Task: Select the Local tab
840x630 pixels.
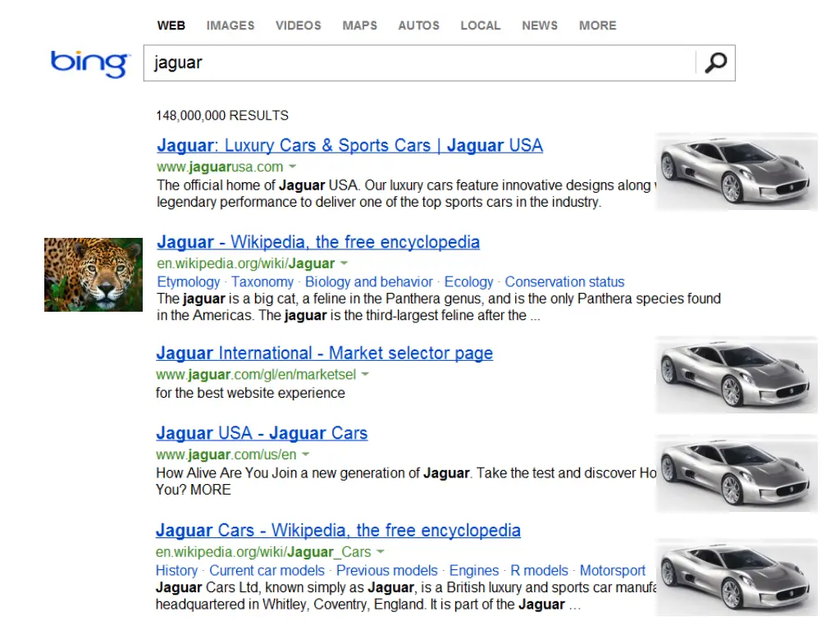Action: pos(481,25)
